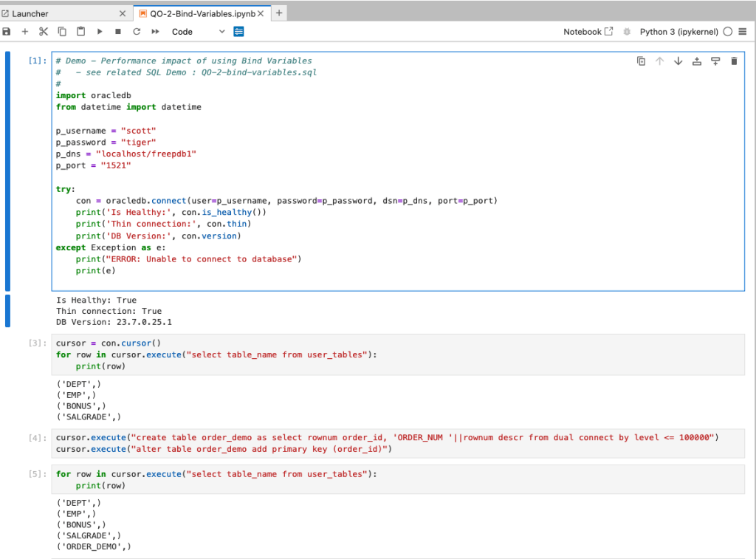Interrupt the kernel with the stop icon
The height and width of the screenshot is (559, 756).
[x=118, y=32]
